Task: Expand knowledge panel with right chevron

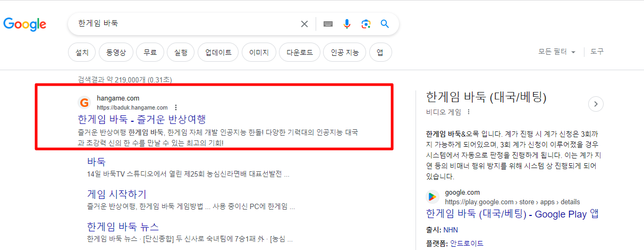Action: pyautogui.click(x=596, y=104)
